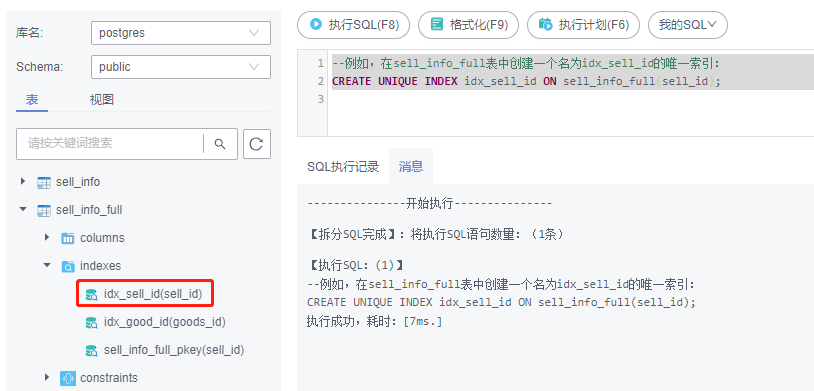Screen dimensions: 814x391
Task: Click the idx_sell_id index icon
Action: click(92, 294)
